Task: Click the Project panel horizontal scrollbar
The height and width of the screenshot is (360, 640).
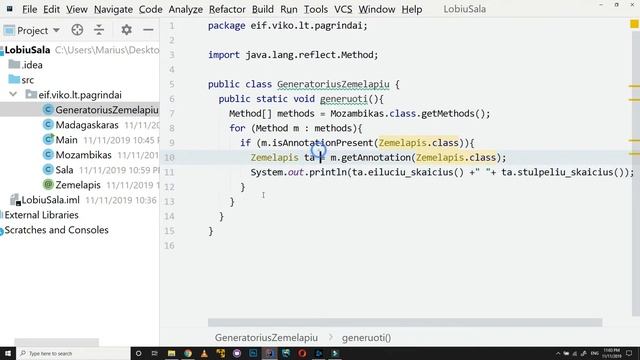Action: pyautogui.click(x=56, y=341)
